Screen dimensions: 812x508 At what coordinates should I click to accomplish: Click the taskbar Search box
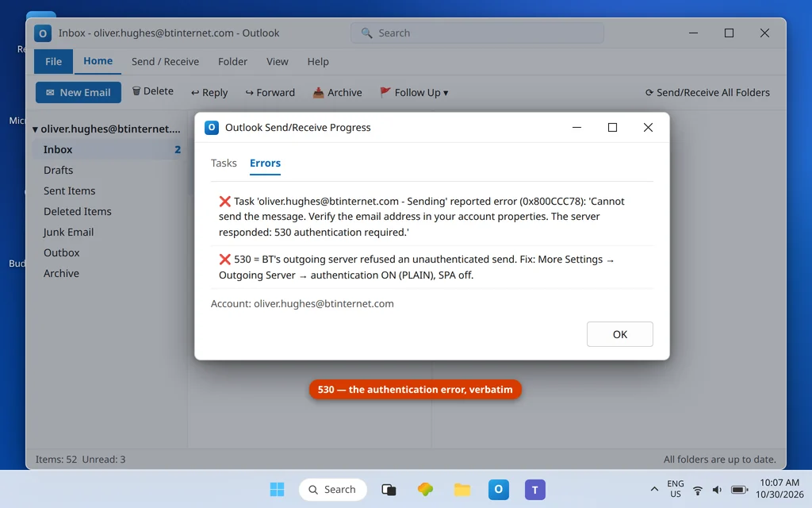click(332, 489)
